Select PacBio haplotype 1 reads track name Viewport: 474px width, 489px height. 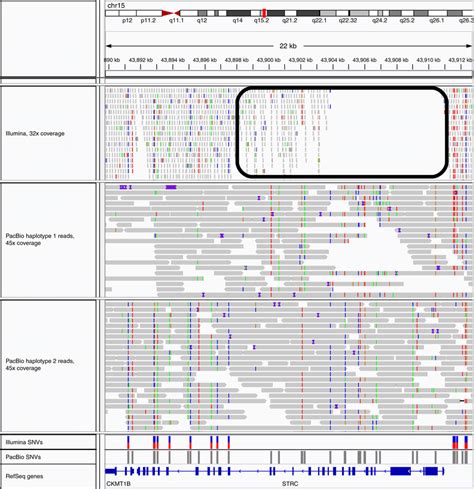click(x=40, y=239)
